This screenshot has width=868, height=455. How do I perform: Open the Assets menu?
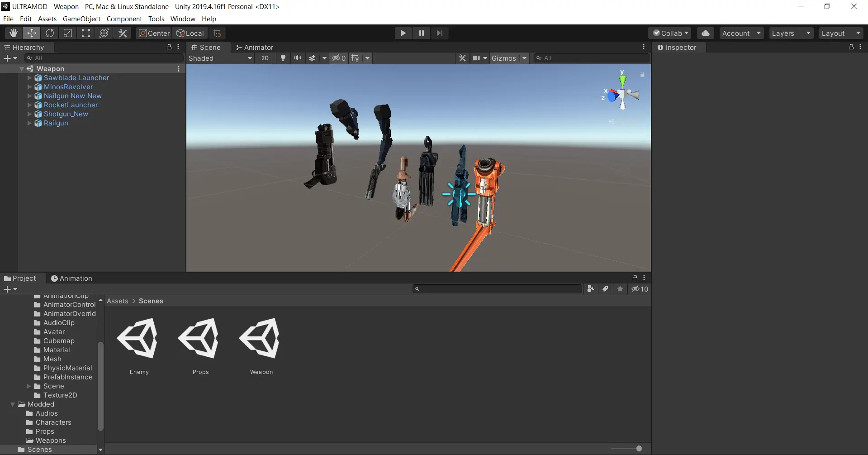tap(47, 19)
